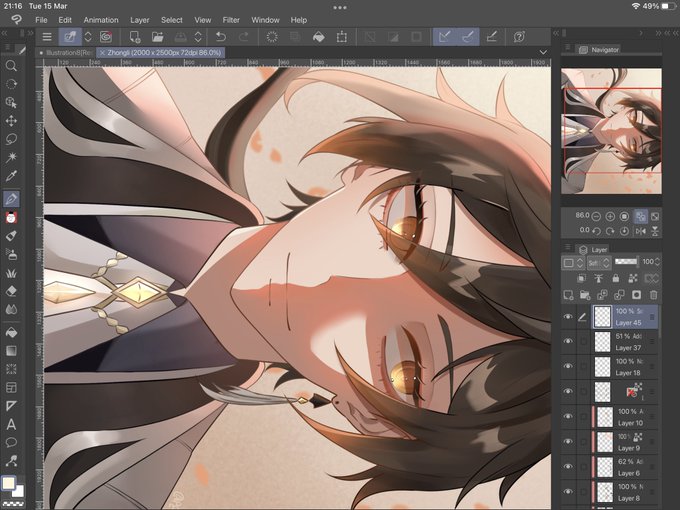Select the Move layer tool
Viewport: 680px width, 510px height.
pyautogui.click(x=11, y=121)
